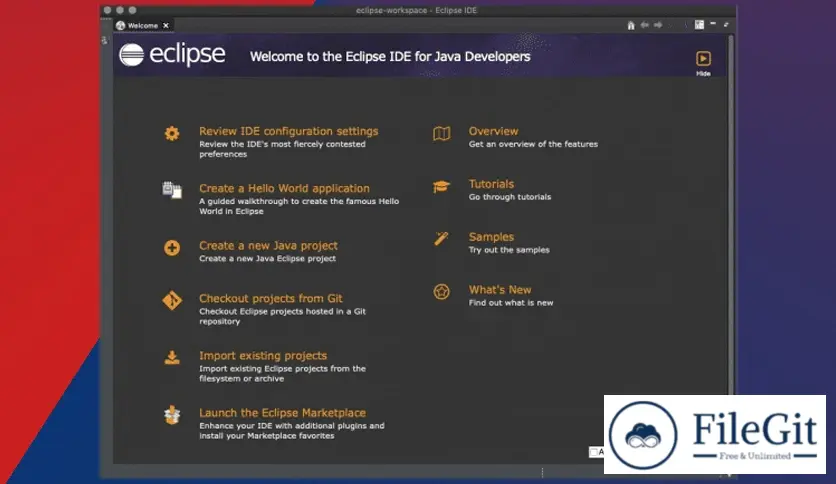This screenshot has width=836, height=484.
Task: Click 'Welcome to the Eclipse IDE' heading text
Action: [x=390, y=57]
